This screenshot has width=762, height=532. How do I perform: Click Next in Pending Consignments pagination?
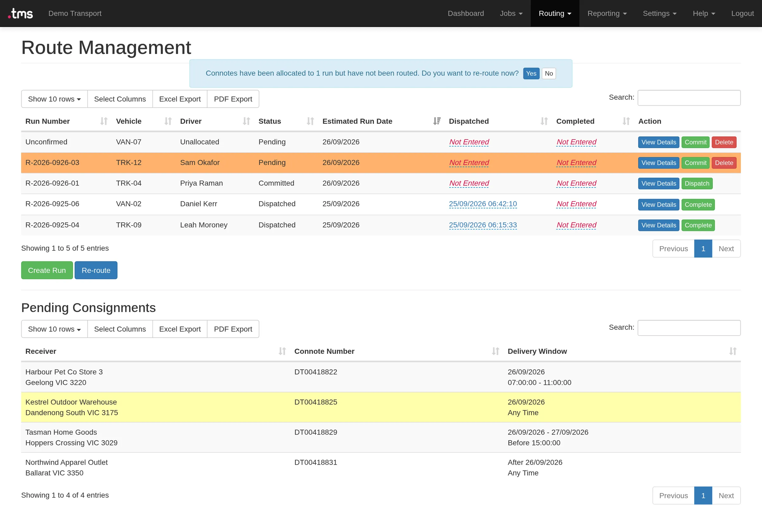[726, 496]
